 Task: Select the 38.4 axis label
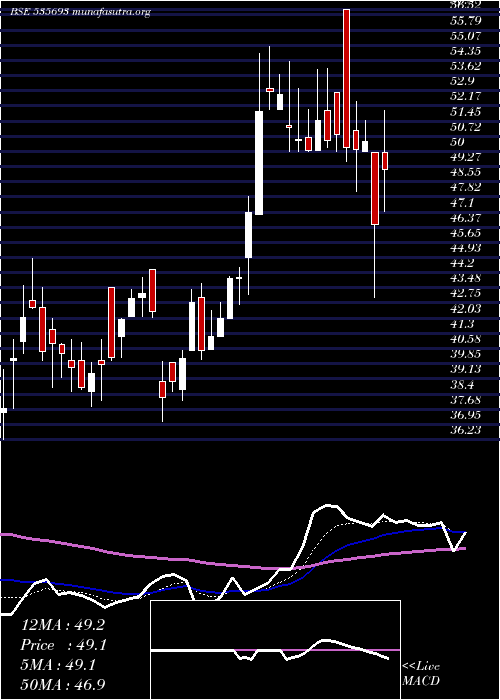462,384
